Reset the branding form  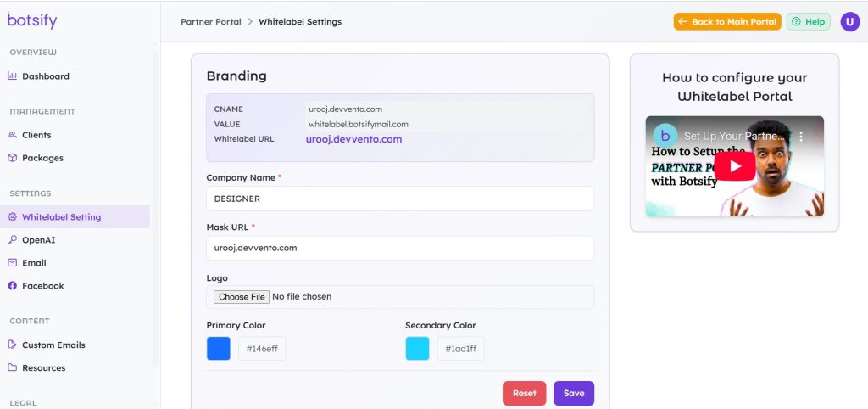tap(524, 393)
